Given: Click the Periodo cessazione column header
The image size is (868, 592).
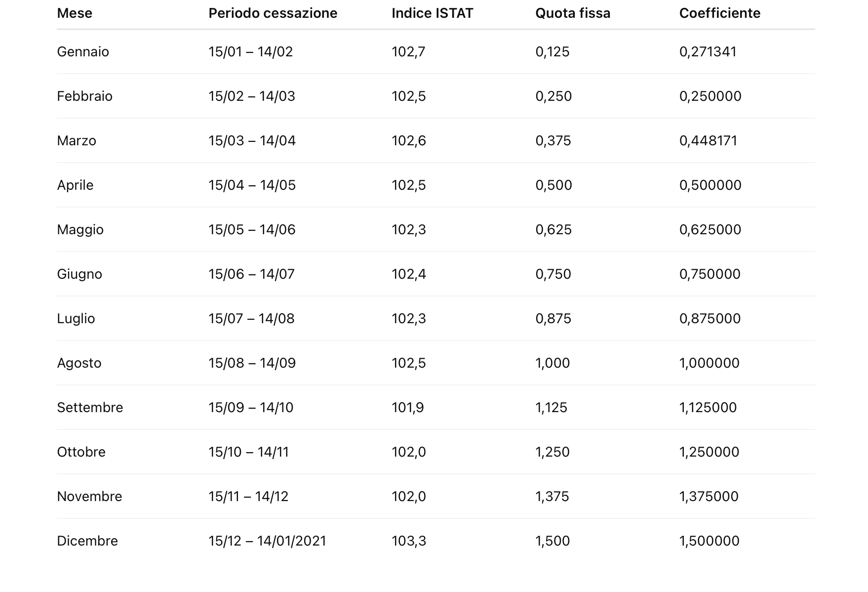Looking at the screenshot, I should [x=273, y=13].
